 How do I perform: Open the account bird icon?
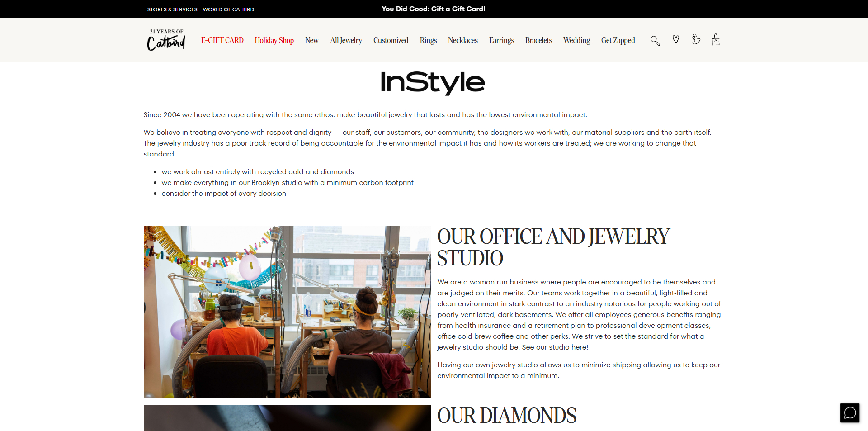click(696, 40)
